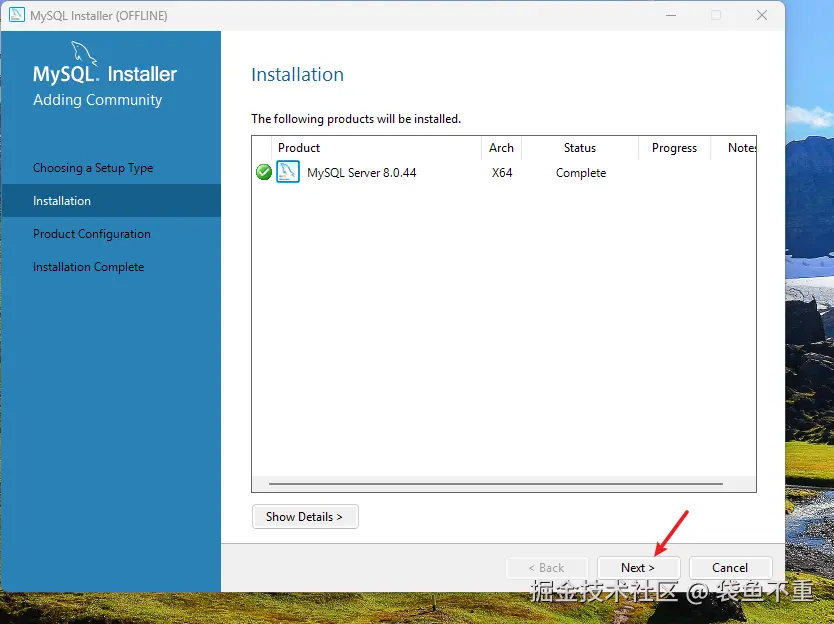Image resolution: width=834 pixels, height=624 pixels.
Task: Click the Status column header
Action: 580,148
